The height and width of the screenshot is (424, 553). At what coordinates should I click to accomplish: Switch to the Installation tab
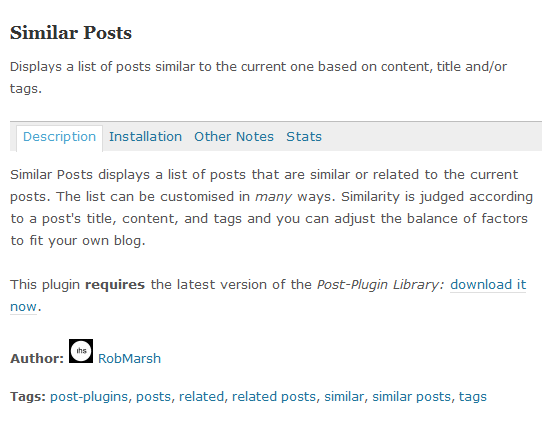point(145,137)
